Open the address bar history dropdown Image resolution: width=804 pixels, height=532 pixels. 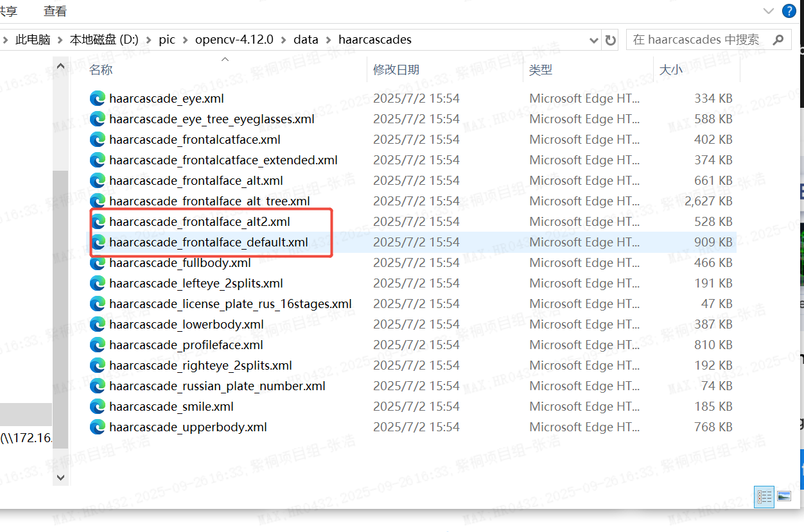pos(594,40)
